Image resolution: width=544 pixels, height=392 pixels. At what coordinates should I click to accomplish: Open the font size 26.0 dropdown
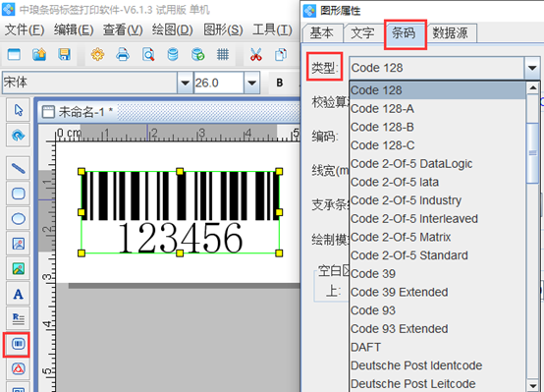(x=251, y=83)
